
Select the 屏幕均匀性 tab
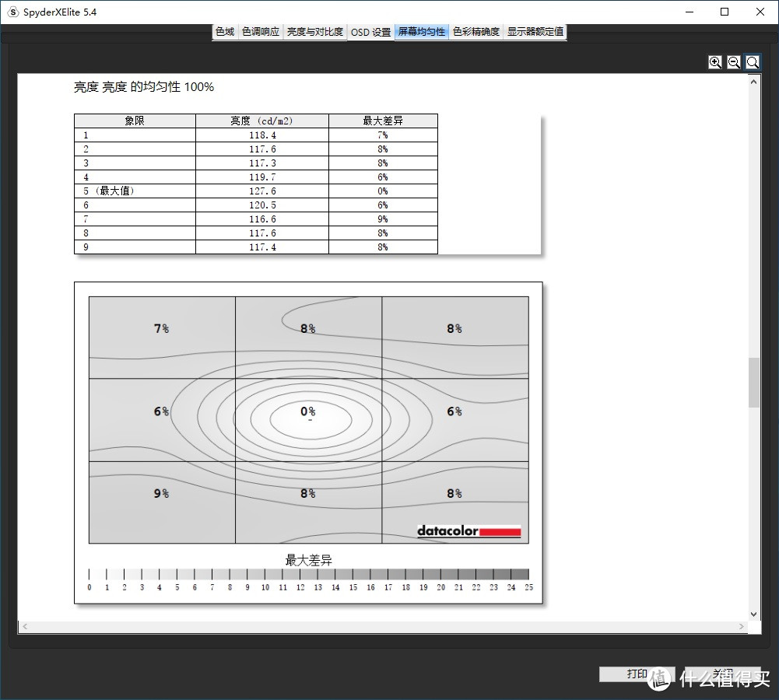pos(422,32)
